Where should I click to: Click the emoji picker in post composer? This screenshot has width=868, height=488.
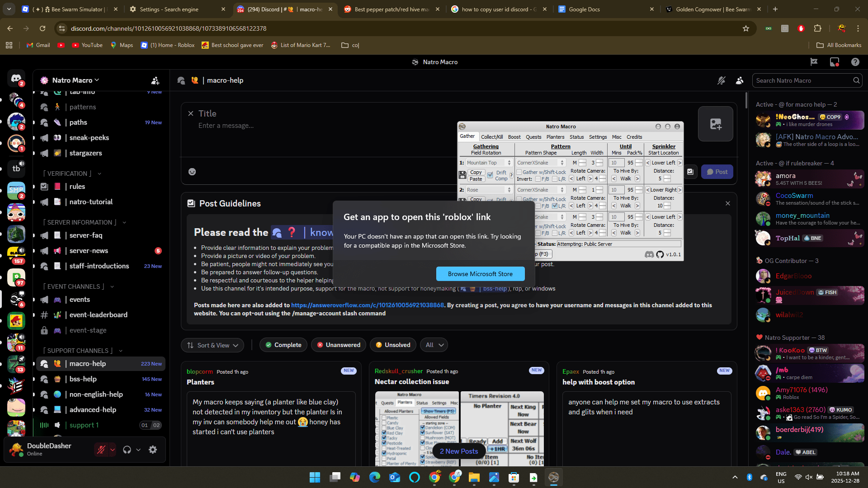[x=192, y=172]
